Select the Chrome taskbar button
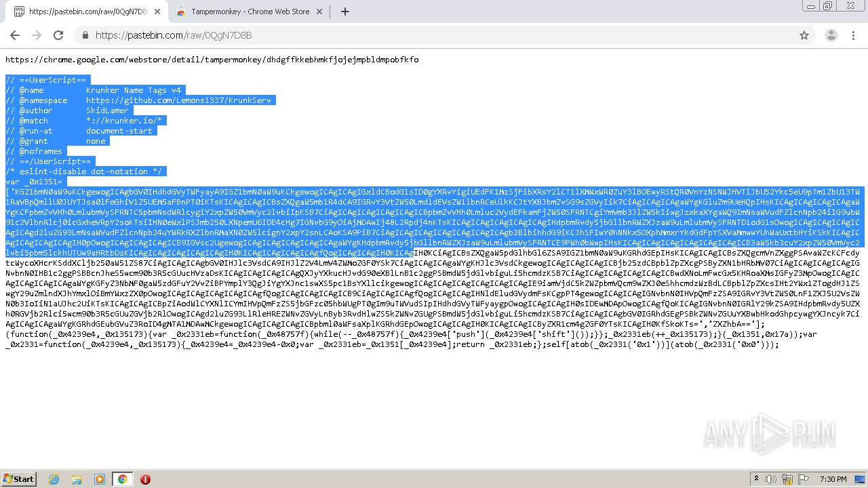The image size is (868, 488). [x=122, y=479]
